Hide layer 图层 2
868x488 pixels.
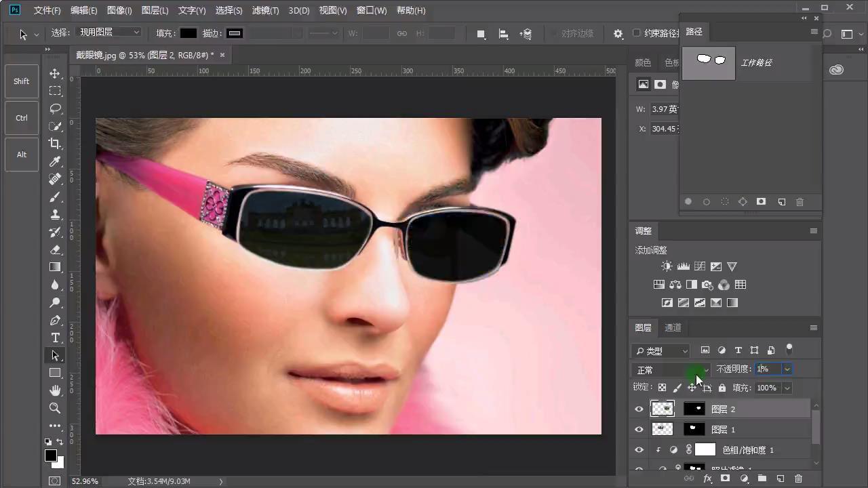coord(639,409)
